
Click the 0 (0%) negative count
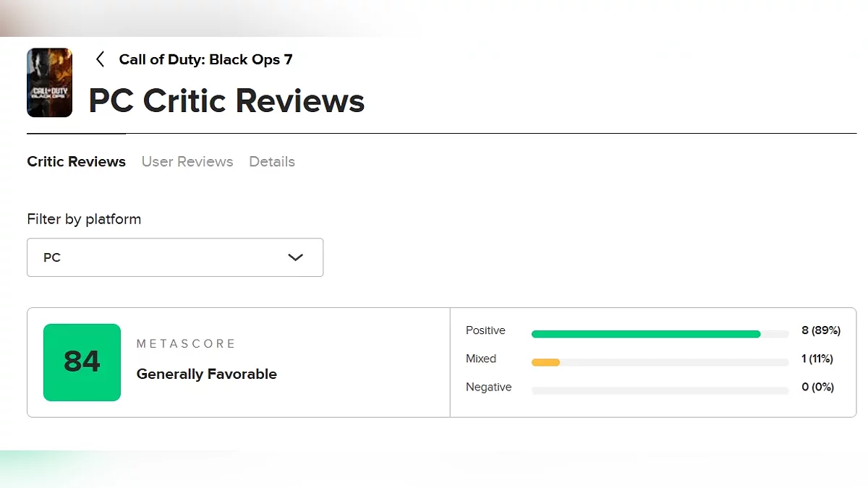[818, 388]
